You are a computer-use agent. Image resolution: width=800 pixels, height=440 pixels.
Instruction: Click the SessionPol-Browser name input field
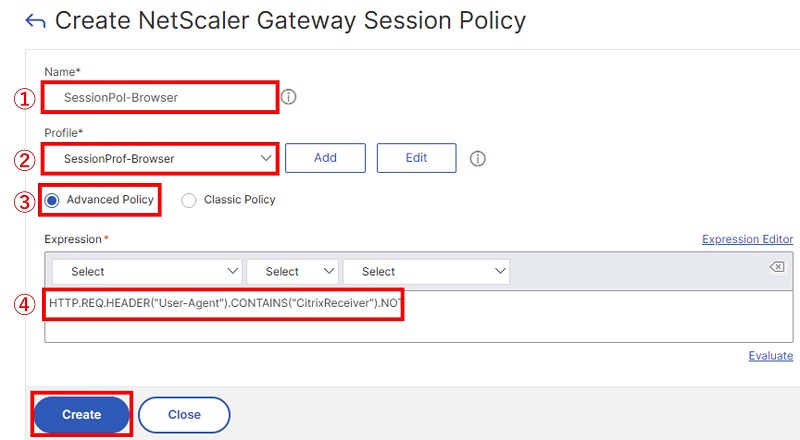(161, 97)
